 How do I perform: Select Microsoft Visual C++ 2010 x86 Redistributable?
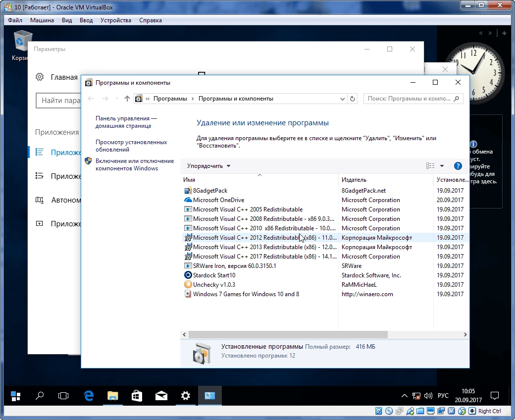(325, 228)
